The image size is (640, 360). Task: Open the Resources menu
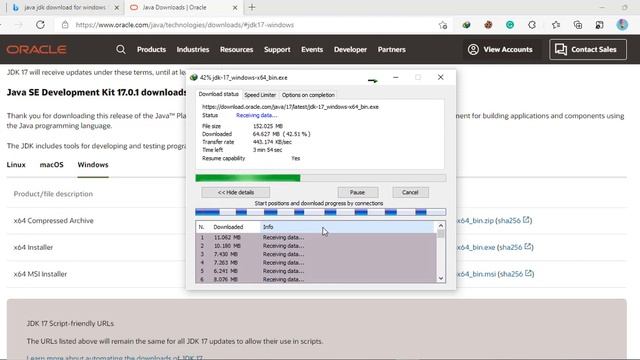point(236,49)
